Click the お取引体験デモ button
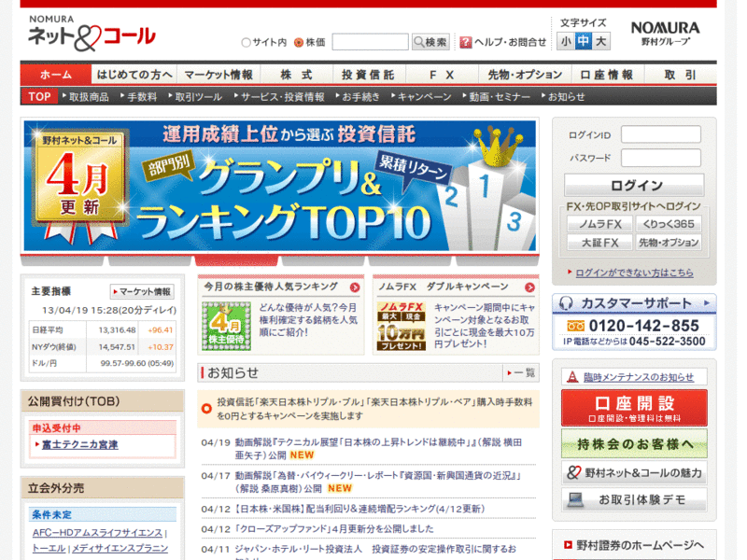The image size is (747, 560). pos(634,499)
